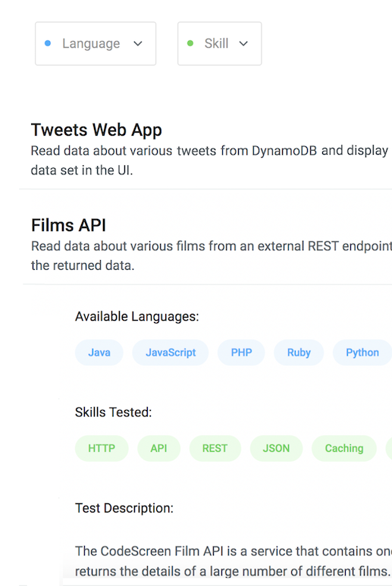The image size is (392, 586).
Task: Open the Skill filter dropdown
Action: [x=220, y=44]
